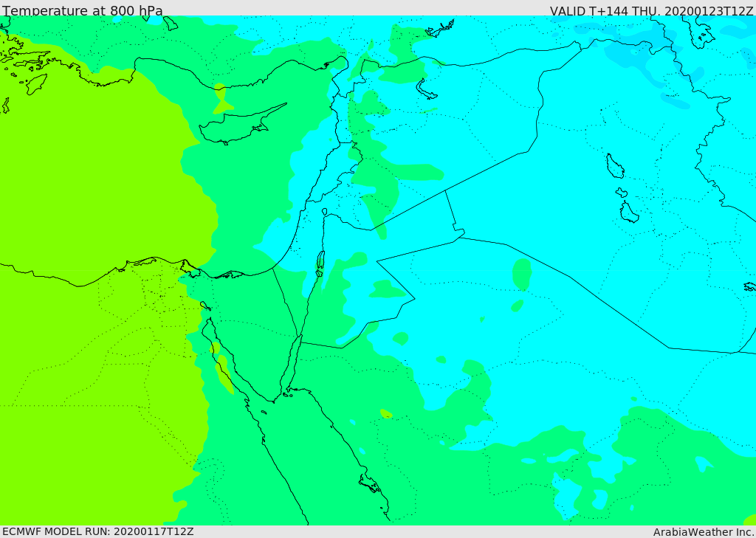This screenshot has height=538, width=756.
Task: Click the 'VALID T+144 THU. 20200123T12Z' label
Action: (x=651, y=11)
